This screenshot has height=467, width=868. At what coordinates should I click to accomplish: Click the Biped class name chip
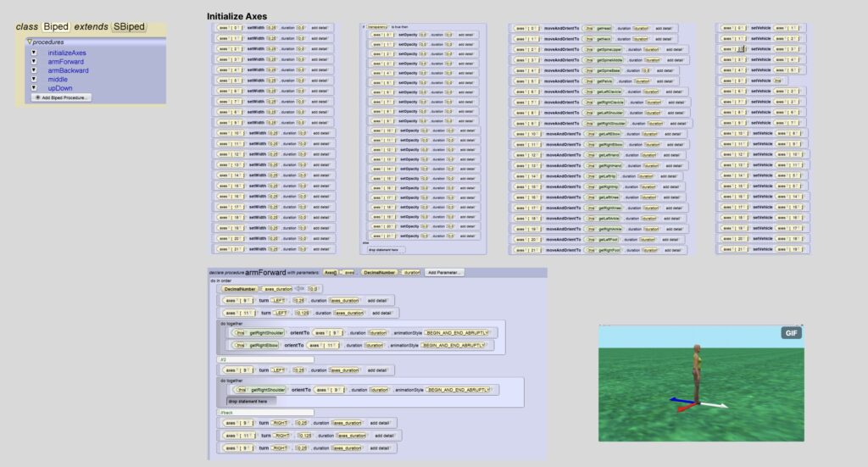(56, 26)
